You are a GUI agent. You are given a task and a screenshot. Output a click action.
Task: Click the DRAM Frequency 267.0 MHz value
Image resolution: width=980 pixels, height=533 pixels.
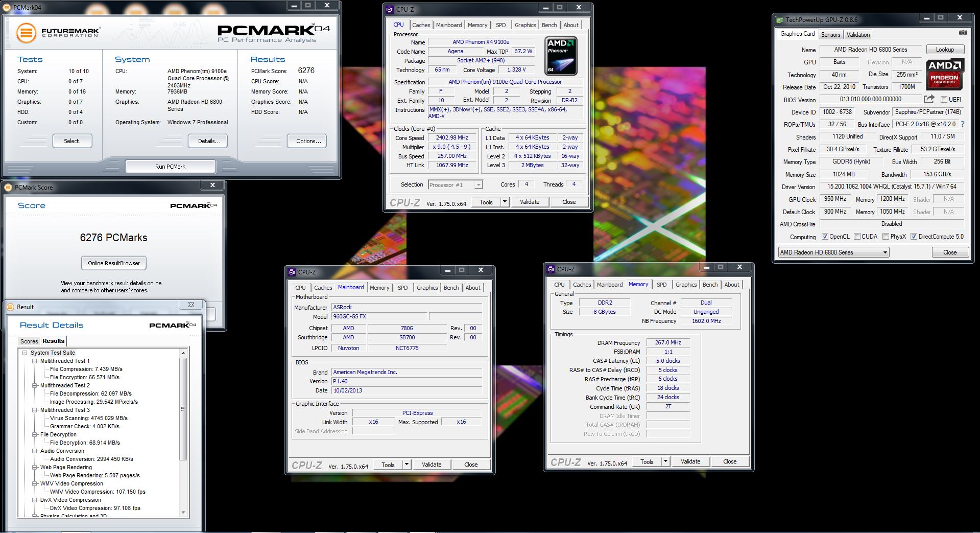[668, 343]
